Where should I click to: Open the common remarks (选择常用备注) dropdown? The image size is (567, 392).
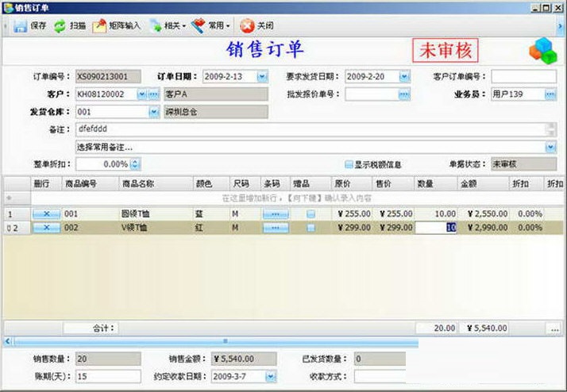(x=550, y=148)
